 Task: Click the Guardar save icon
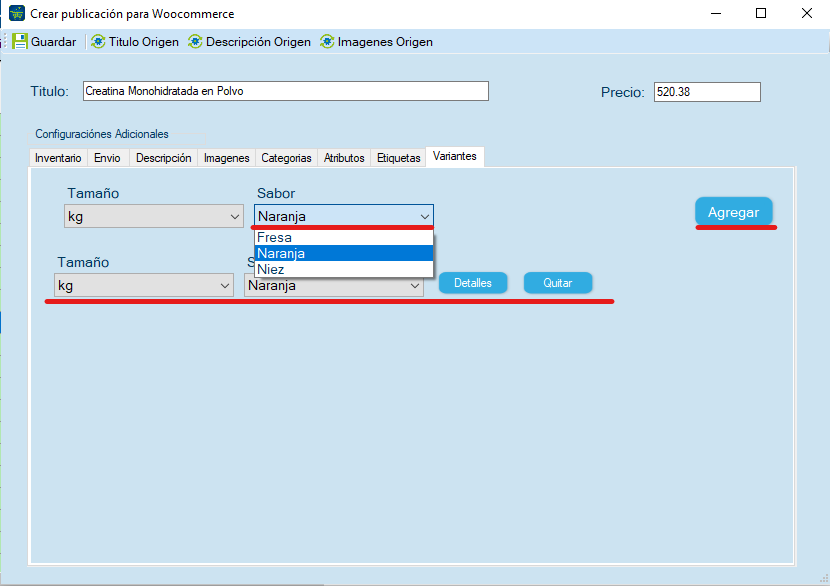coord(20,41)
